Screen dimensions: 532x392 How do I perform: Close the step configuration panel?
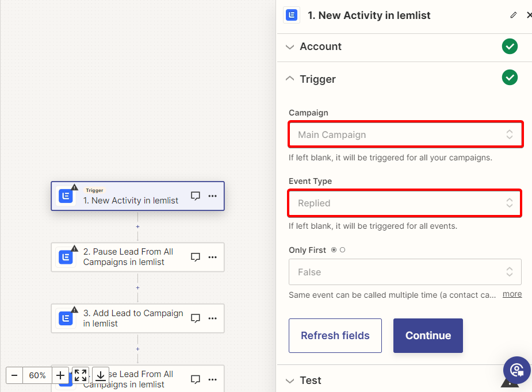529,15
